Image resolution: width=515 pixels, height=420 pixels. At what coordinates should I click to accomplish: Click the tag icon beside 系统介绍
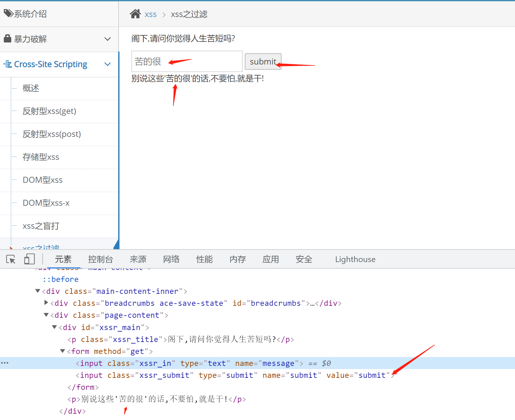pyautogui.click(x=8, y=13)
